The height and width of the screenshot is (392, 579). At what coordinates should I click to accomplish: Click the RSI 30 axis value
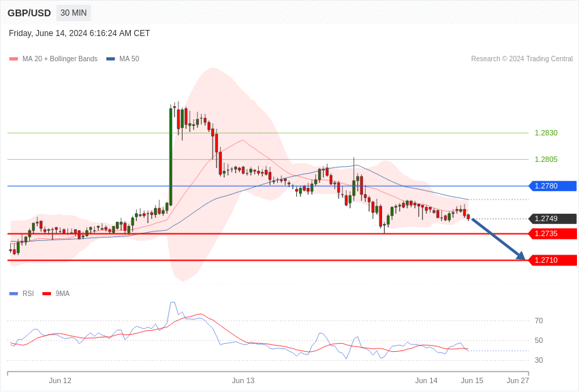click(x=539, y=360)
